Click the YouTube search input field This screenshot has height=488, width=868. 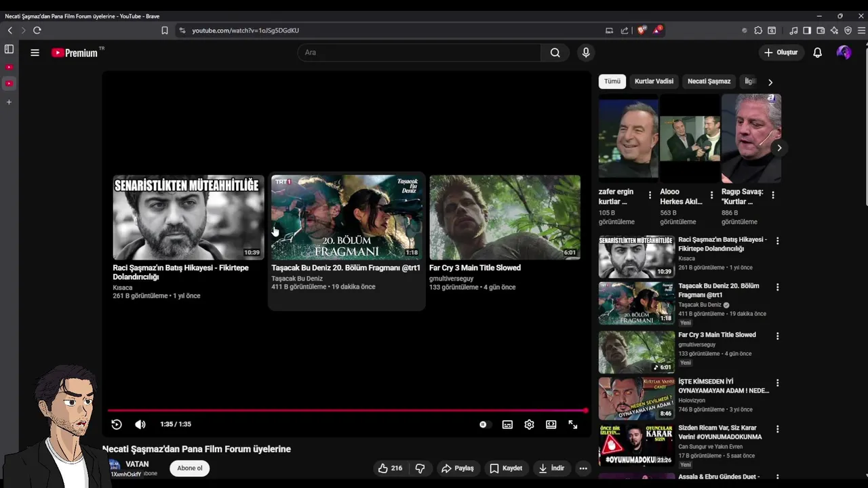pyautogui.click(x=419, y=52)
